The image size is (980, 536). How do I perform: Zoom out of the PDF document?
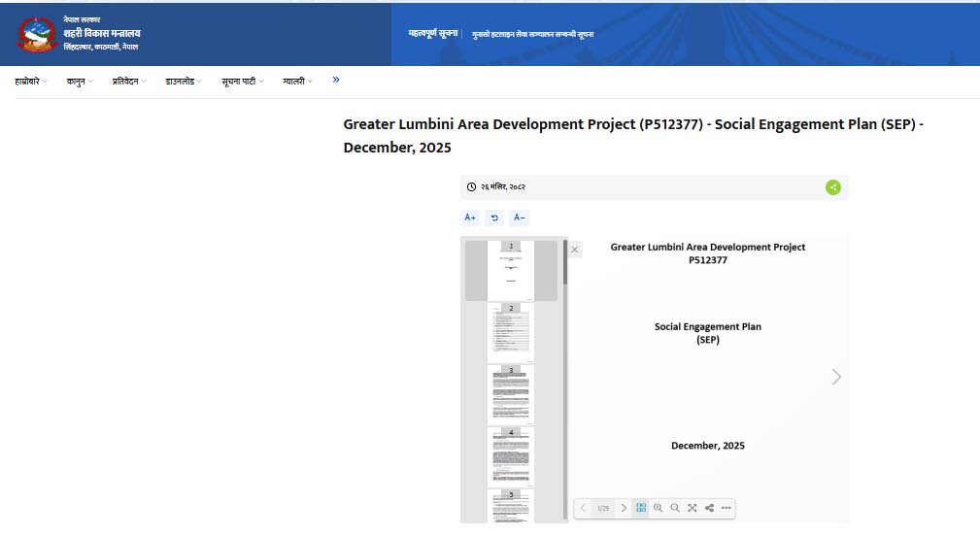[x=674, y=508]
